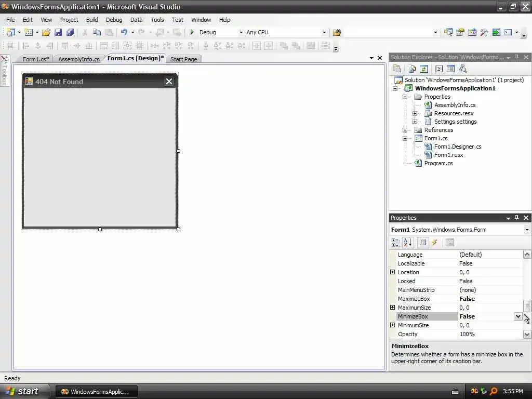The image size is (532, 399).
Task: Click View Designer icon in Solution Explorer
Action: click(x=450, y=69)
